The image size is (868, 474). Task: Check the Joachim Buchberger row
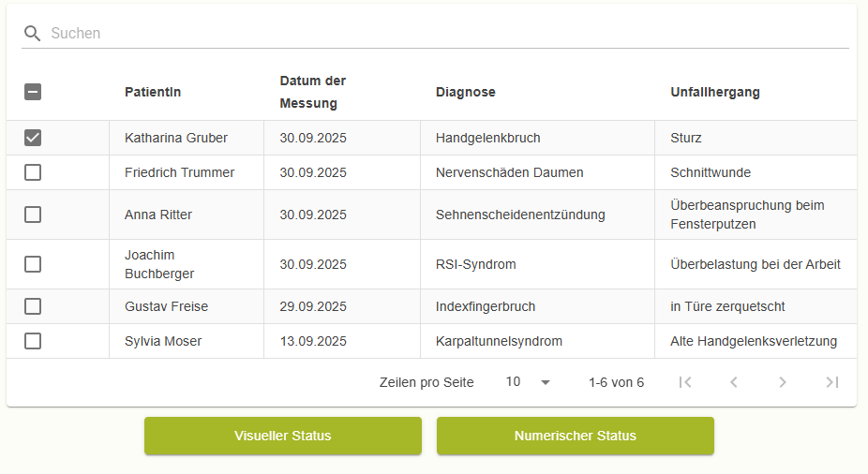tap(33, 264)
